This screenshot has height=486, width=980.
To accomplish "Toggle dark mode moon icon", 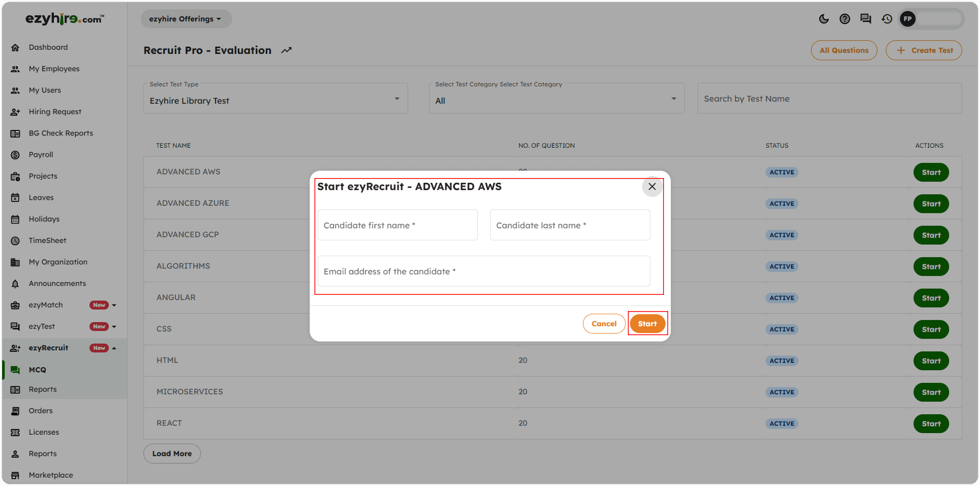I will [824, 19].
